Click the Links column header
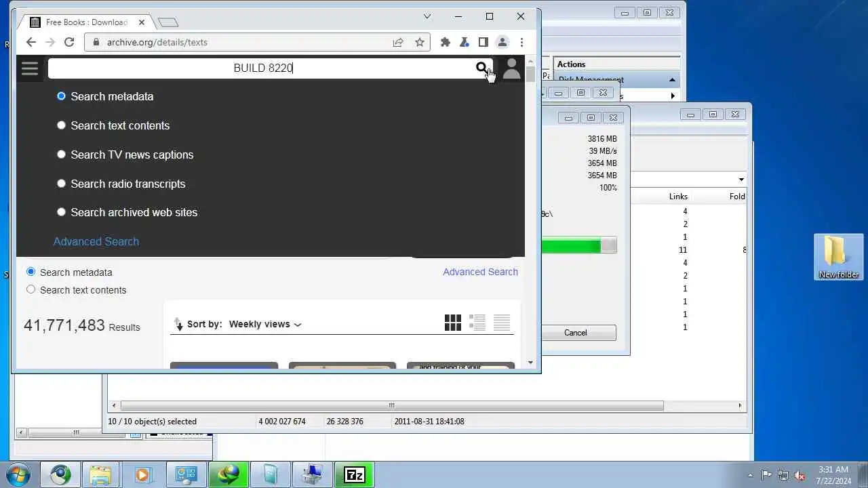 (678, 197)
